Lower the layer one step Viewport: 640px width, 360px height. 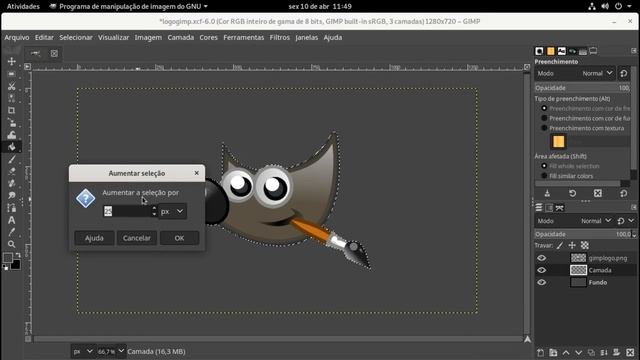pyautogui.click(x=578, y=353)
